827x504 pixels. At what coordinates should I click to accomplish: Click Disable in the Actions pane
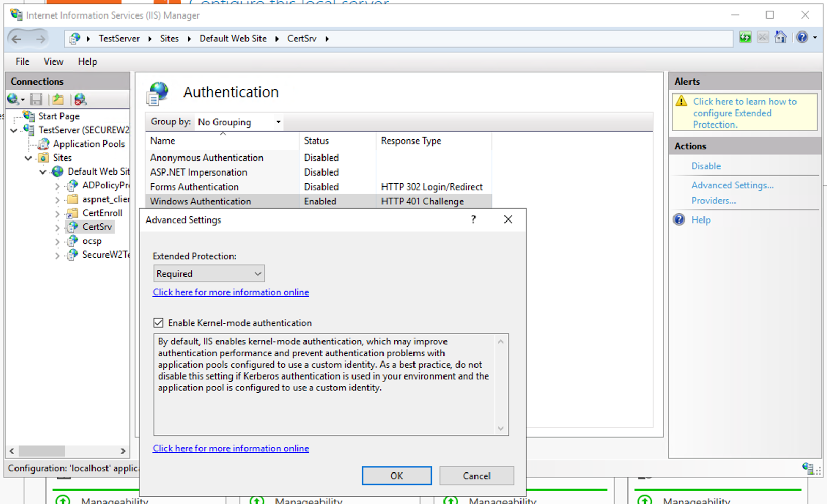click(706, 166)
